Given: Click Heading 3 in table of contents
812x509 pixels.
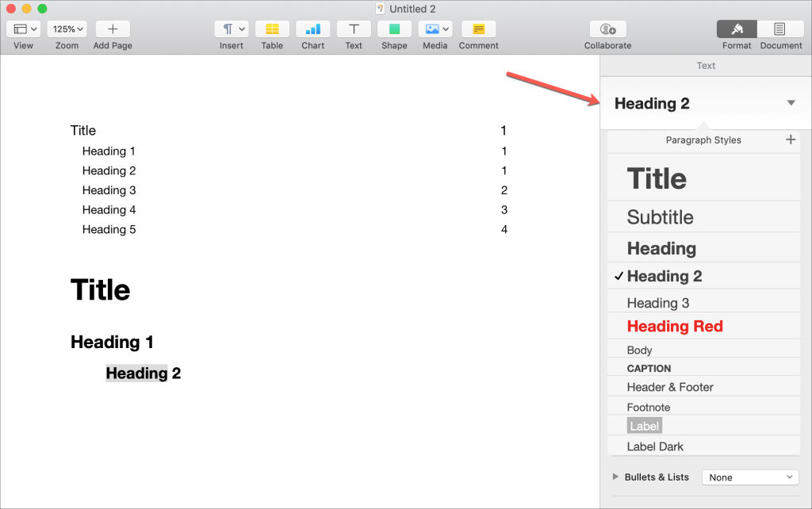Looking at the screenshot, I should coord(109,190).
